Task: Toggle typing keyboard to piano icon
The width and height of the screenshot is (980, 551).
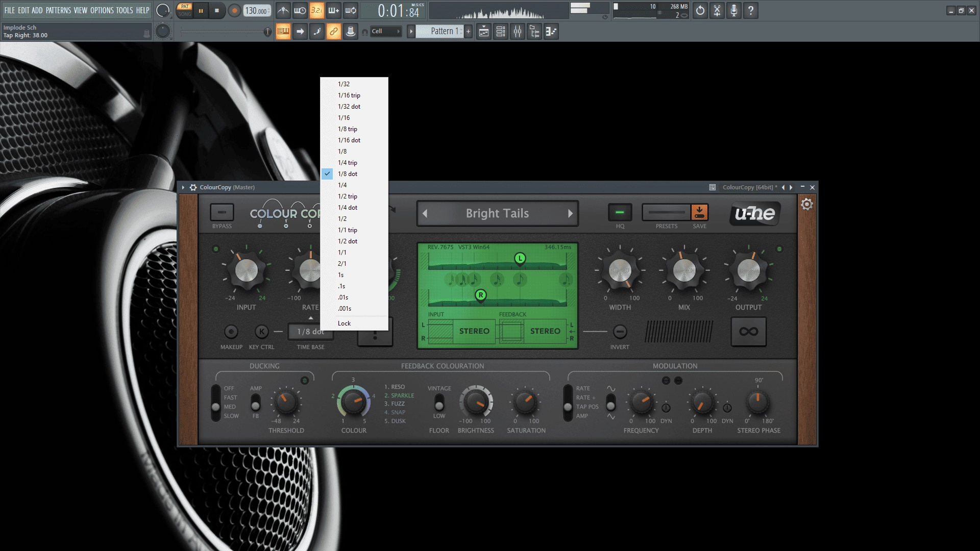Action: pyautogui.click(x=283, y=32)
